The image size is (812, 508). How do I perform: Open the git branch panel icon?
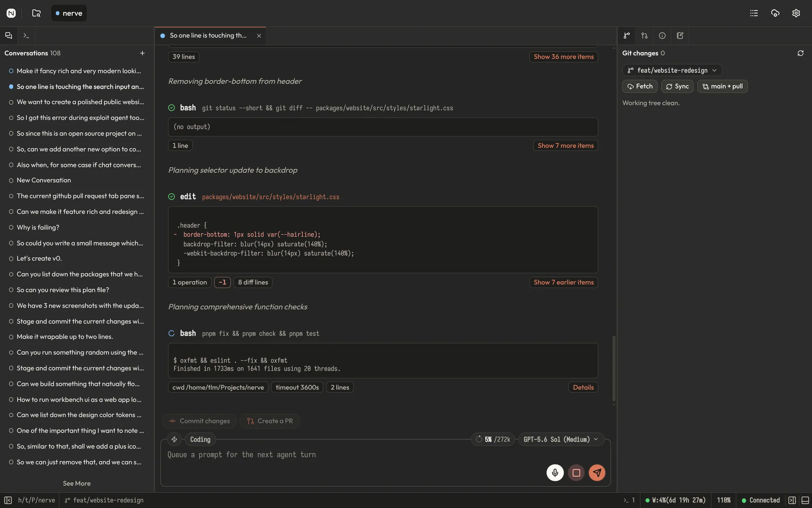[627, 35]
